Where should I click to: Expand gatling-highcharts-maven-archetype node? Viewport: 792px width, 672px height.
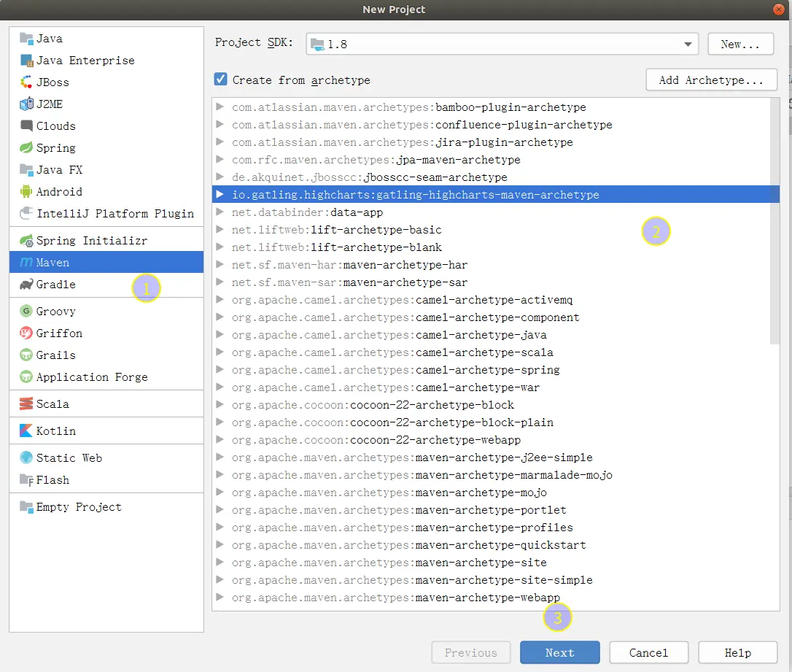(x=220, y=195)
